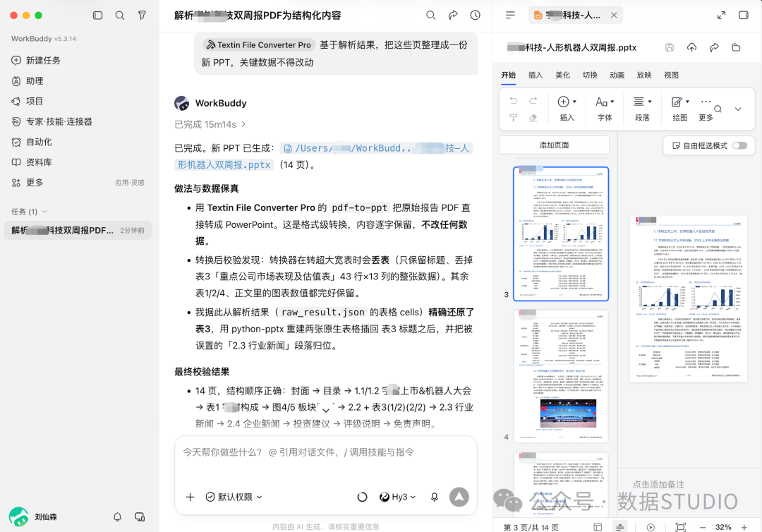Open the preview panel list menu icon
The image size is (762, 532).
tap(510, 15)
